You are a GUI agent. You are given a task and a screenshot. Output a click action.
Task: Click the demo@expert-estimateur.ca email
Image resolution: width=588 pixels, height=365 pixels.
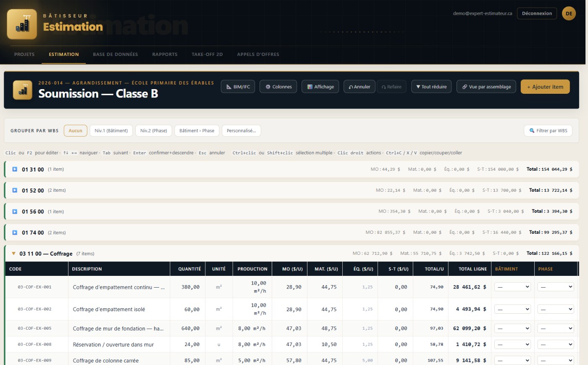point(483,13)
